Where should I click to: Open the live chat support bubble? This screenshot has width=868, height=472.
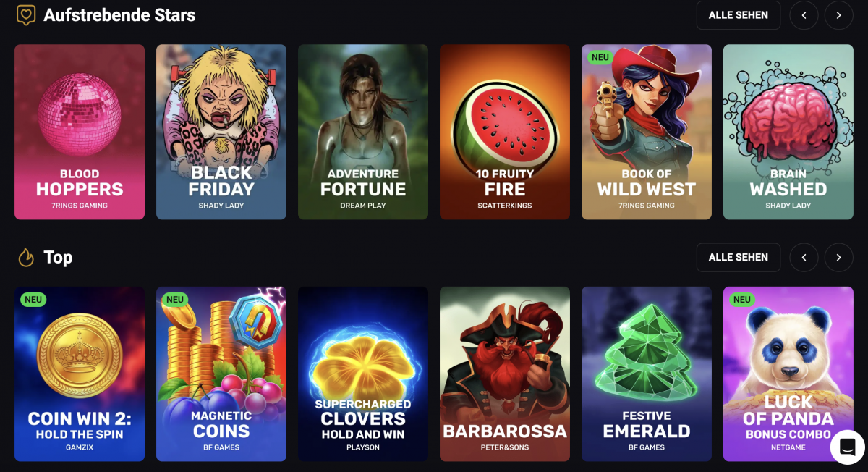point(848,447)
